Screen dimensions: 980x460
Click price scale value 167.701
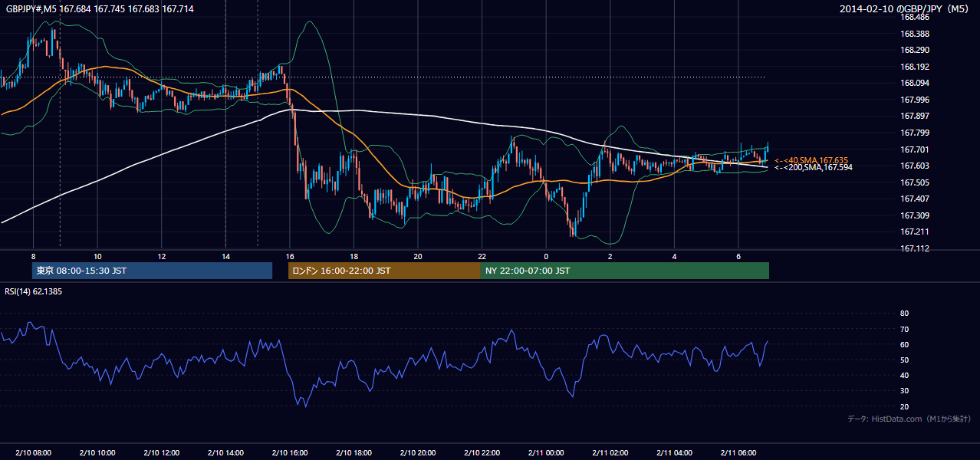[914, 149]
